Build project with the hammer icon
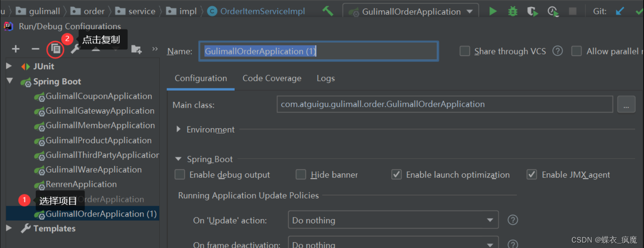 328,11
